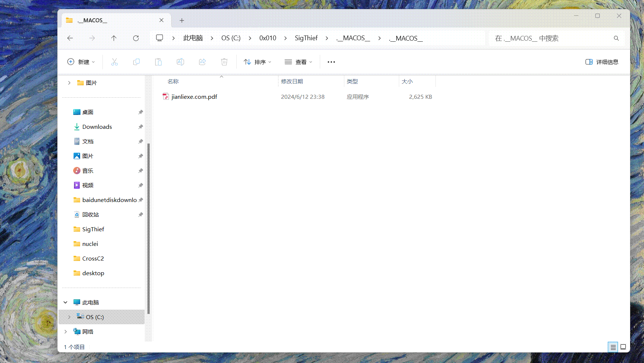Click OS (C:) in the address bar
This screenshot has height=363, width=644.
pyautogui.click(x=231, y=38)
